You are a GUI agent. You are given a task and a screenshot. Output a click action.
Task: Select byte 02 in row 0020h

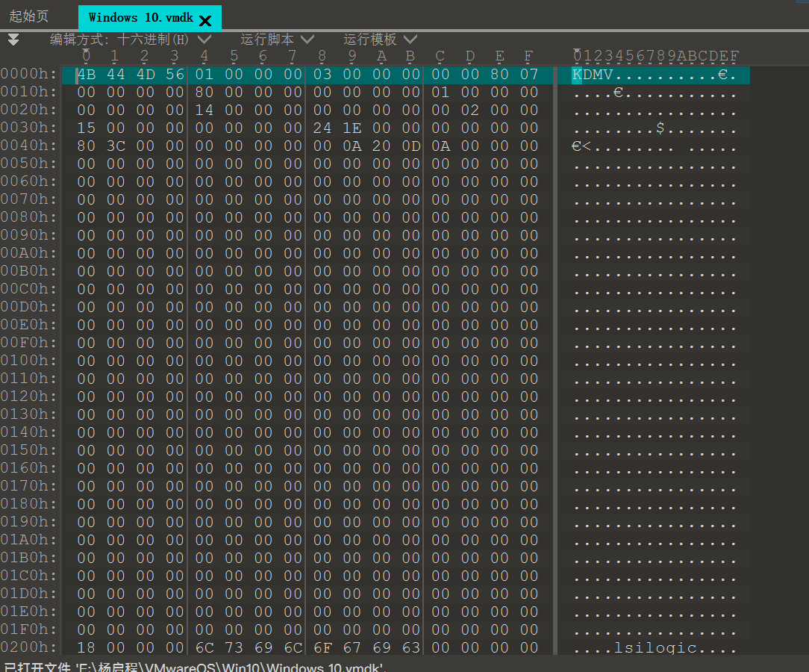470,110
